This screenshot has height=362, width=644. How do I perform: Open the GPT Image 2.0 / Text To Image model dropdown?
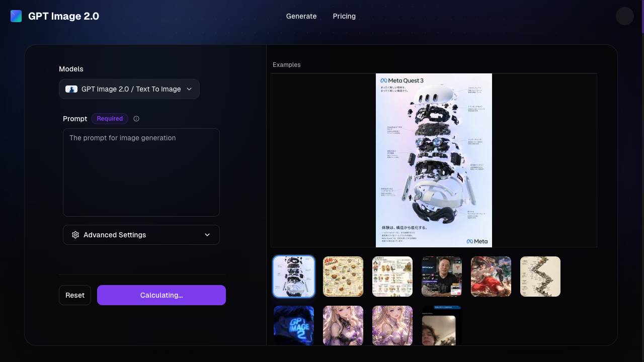[x=129, y=89]
